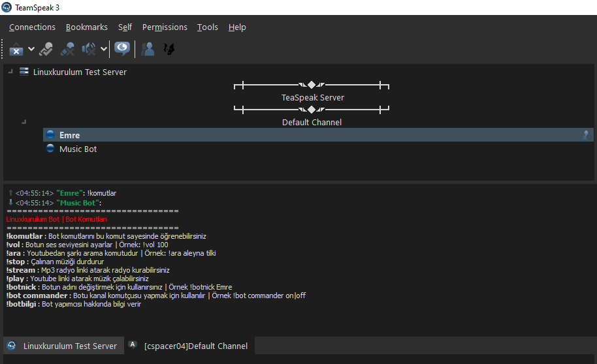This screenshot has width=597, height=364.
Task: Open the contacts list toolbar icon
Action: coord(148,49)
